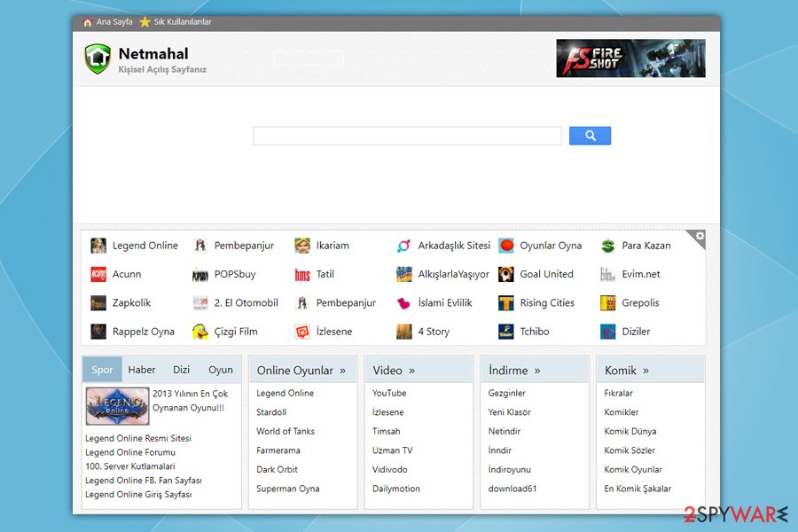Open download61 link
This screenshot has height=532, width=798.
[512, 489]
